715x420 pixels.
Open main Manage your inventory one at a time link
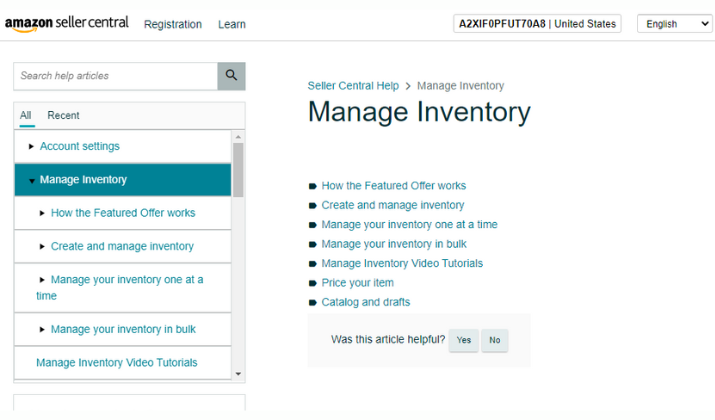409,224
